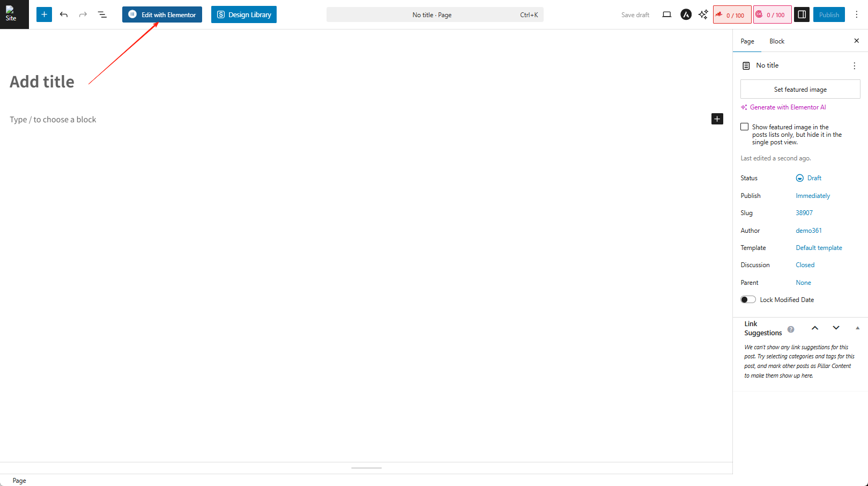This screenshot has width=868, height=486.
Task: Open the readability 0/100 score indicator
Action: (x=772, y=14)
